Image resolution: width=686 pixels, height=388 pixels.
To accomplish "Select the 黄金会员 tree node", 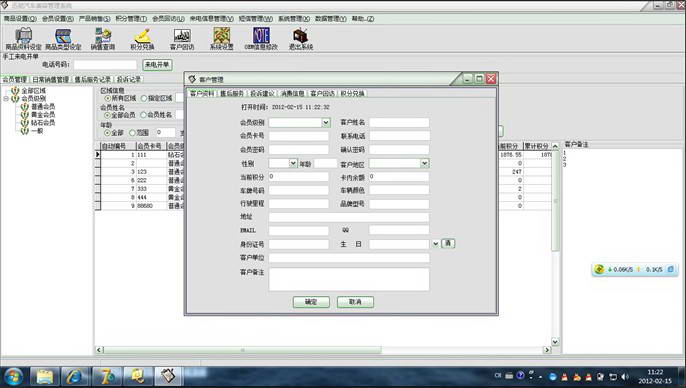I will (x=43, y=114).
